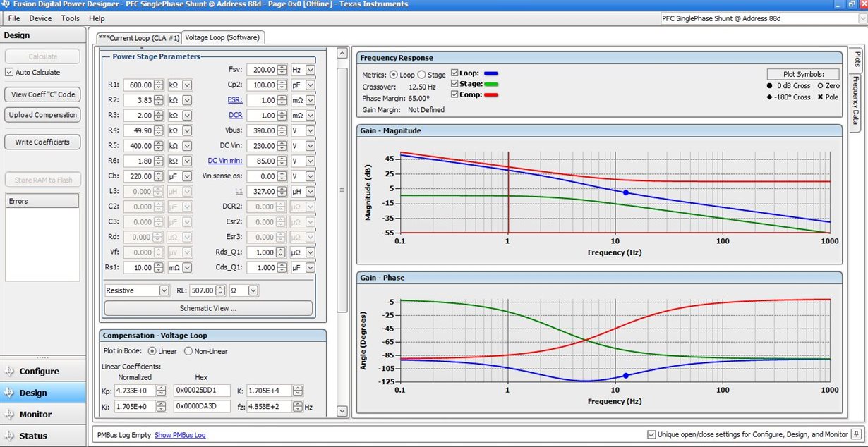Image resolution: width=868 pixels, height=447 pixels.
Task: Toggle the Auto Calculate checkbox
Action: click(9, 72)
